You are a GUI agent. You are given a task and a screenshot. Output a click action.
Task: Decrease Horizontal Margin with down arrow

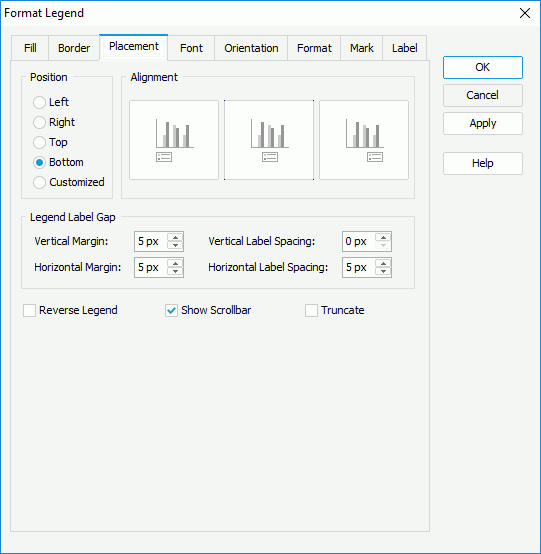(175, 271)
